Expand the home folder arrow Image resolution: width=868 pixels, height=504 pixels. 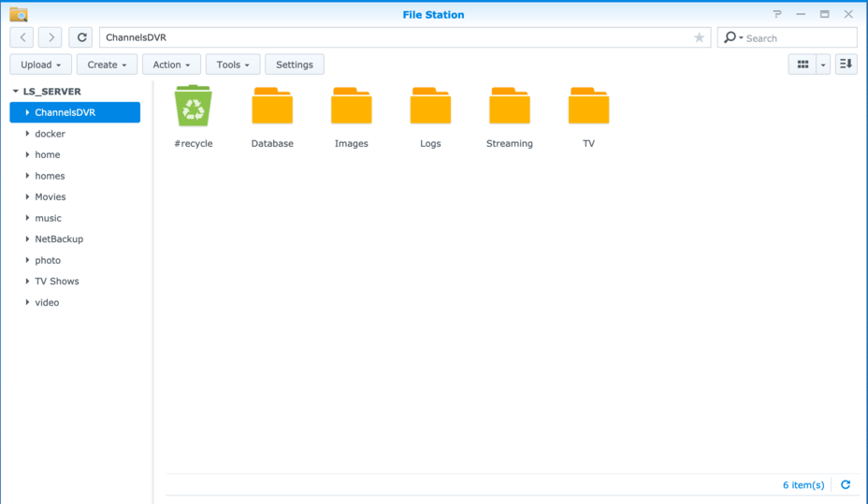[x=27, y=154]
